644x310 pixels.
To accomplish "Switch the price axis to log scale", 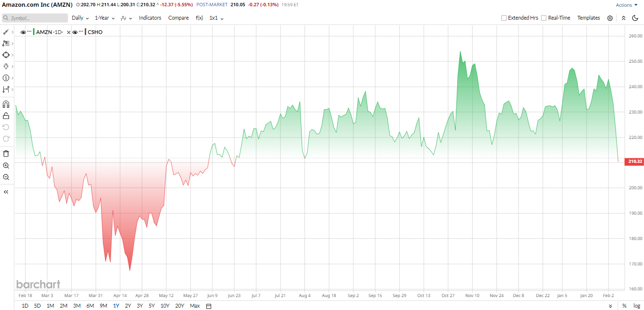I will (x=637, y=306).
